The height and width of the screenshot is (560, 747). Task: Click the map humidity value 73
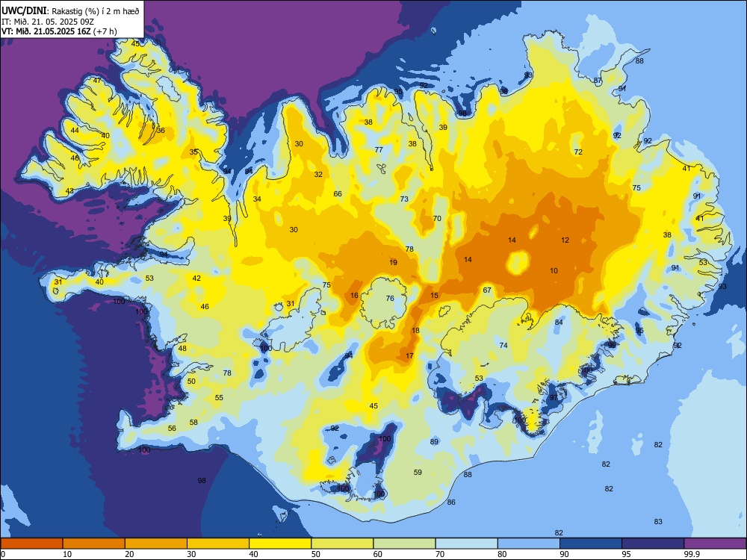pos(404,199)
